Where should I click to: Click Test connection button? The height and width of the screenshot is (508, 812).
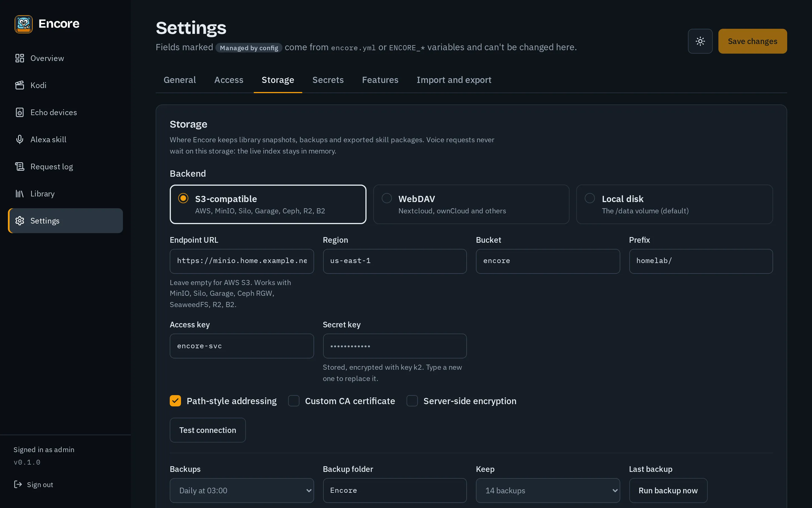[x=207, y=430]
